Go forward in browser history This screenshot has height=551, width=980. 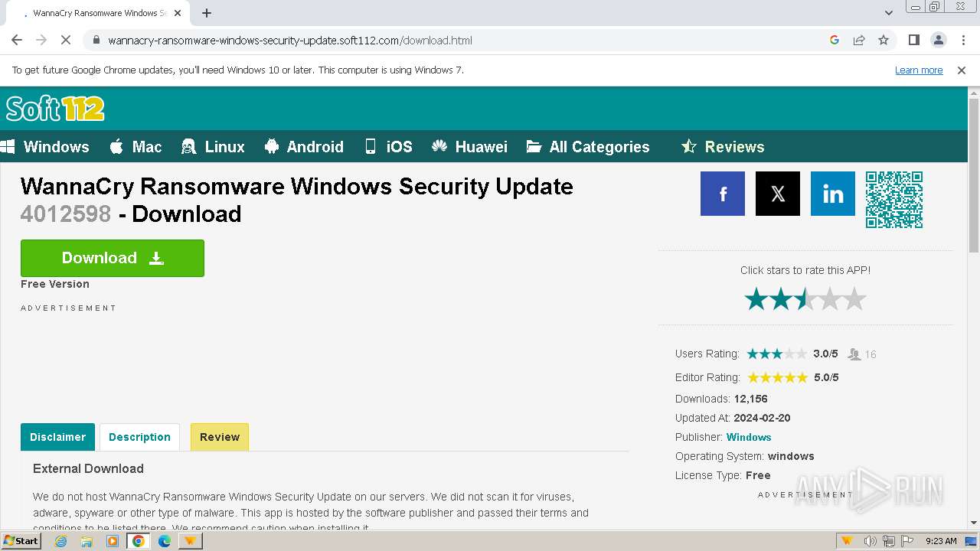(41, 40)
